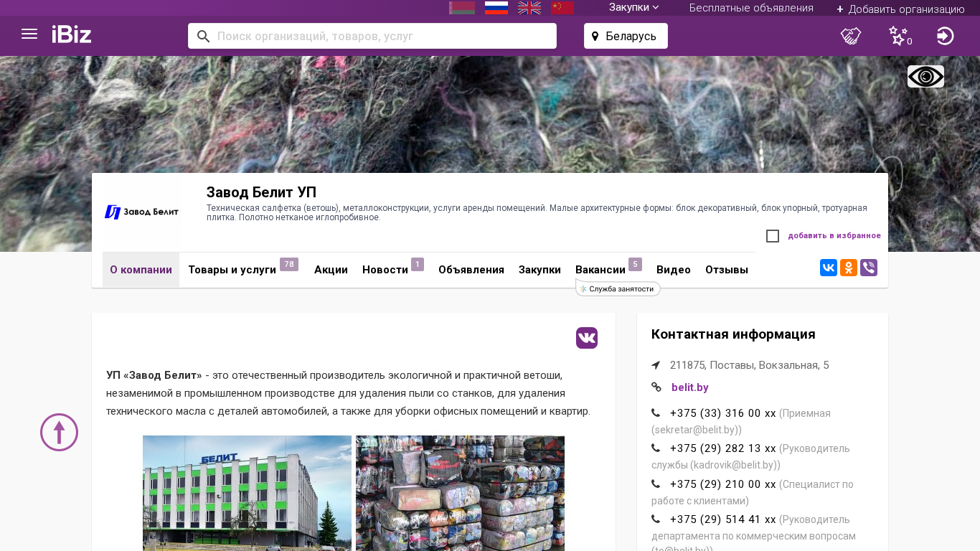Share via VK icon in tab bar
980x551 pixels.
point(829,268)
